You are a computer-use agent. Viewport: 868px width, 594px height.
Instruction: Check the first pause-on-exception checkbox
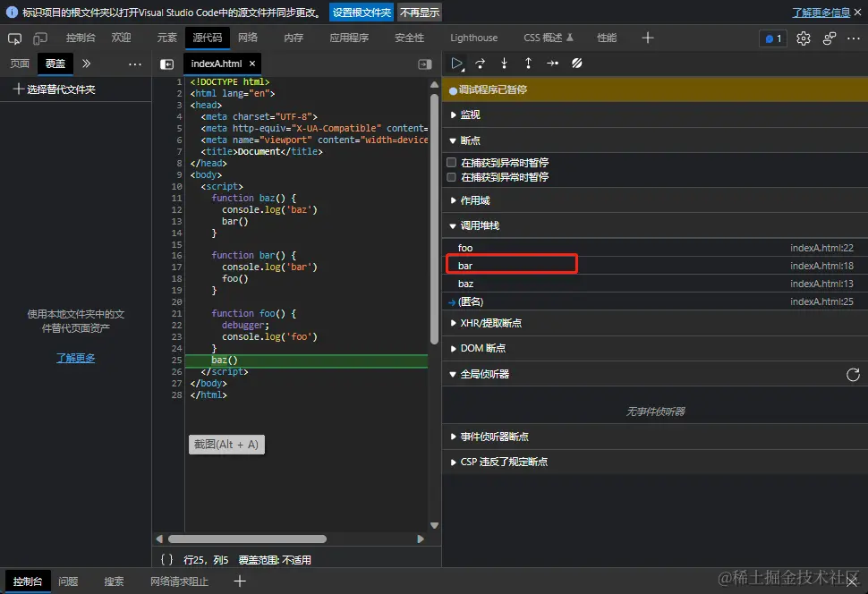tap(452, 162)
